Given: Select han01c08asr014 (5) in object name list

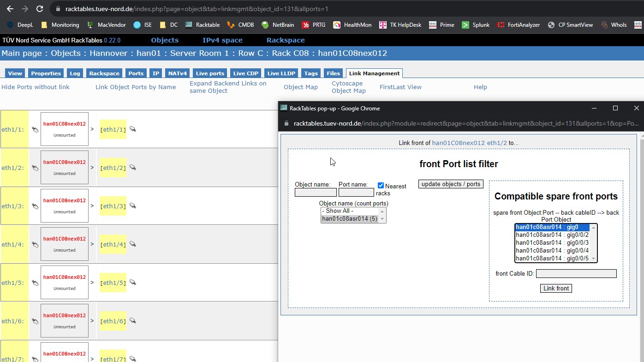Looking at the screenshot, I should coord(350,219).
